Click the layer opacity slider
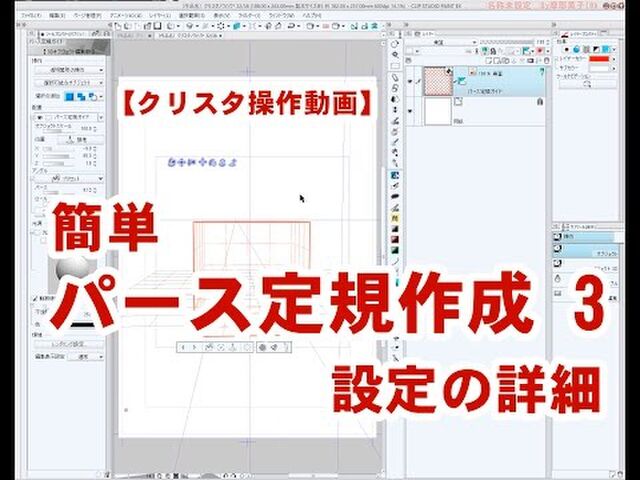The width and height of the screenshot is (640, 480). 507,42
